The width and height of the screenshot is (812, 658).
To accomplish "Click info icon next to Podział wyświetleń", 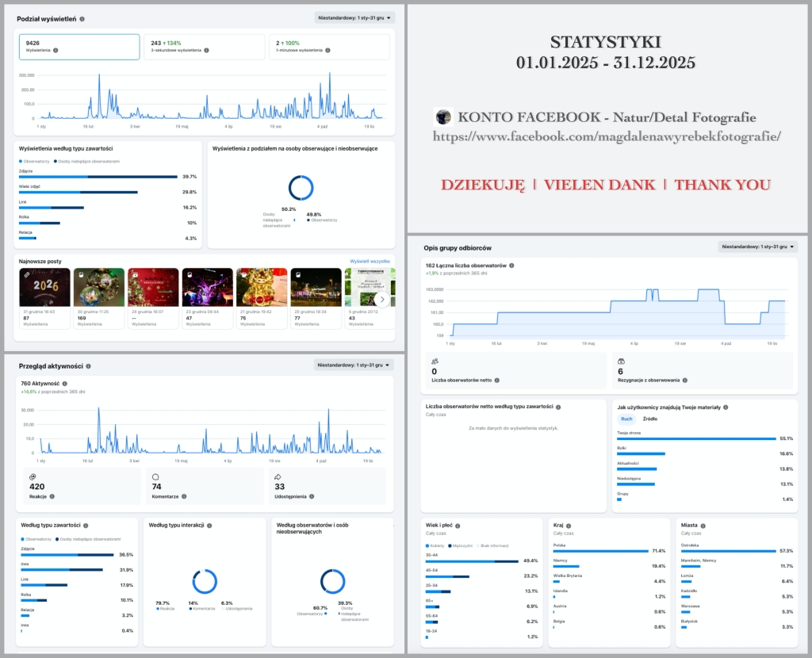I will point(82,18).
